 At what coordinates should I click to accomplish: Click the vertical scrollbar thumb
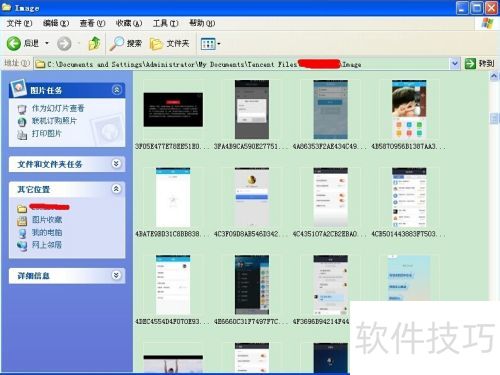tap(494, 119)
